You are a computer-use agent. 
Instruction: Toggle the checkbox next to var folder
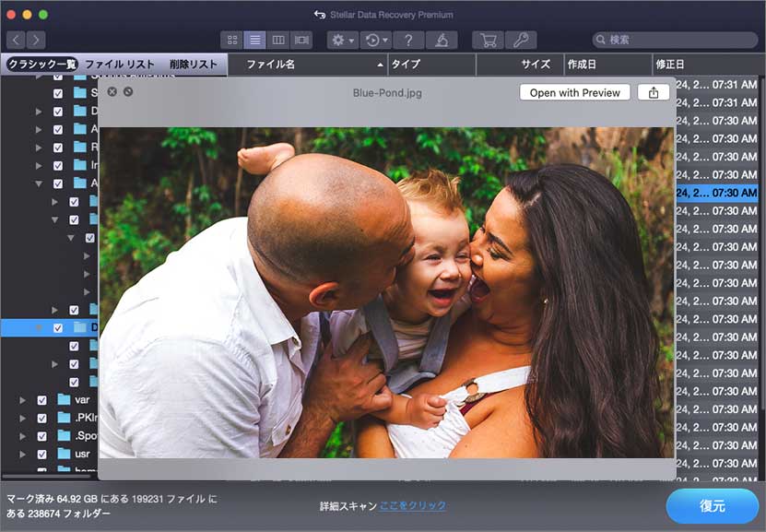pos(41,400)
